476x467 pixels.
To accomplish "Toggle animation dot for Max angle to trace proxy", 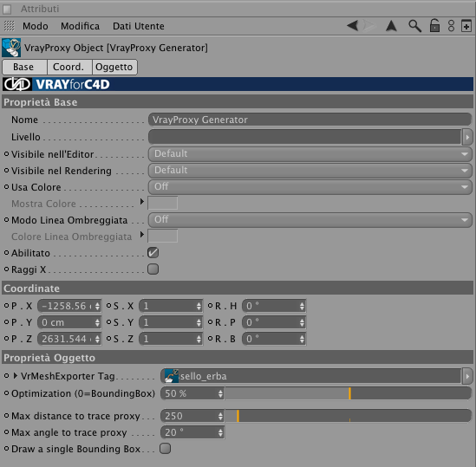I will pyautogui.click(x=6, y=431).
